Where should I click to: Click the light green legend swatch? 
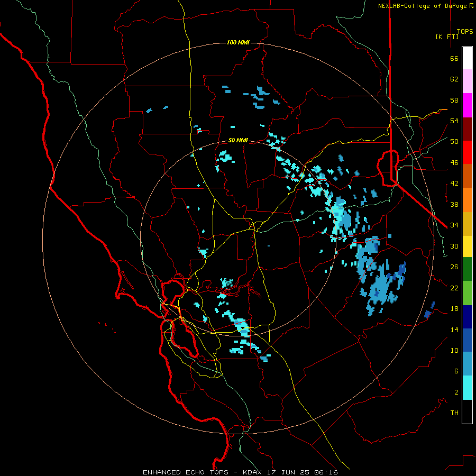coord(467,293)
